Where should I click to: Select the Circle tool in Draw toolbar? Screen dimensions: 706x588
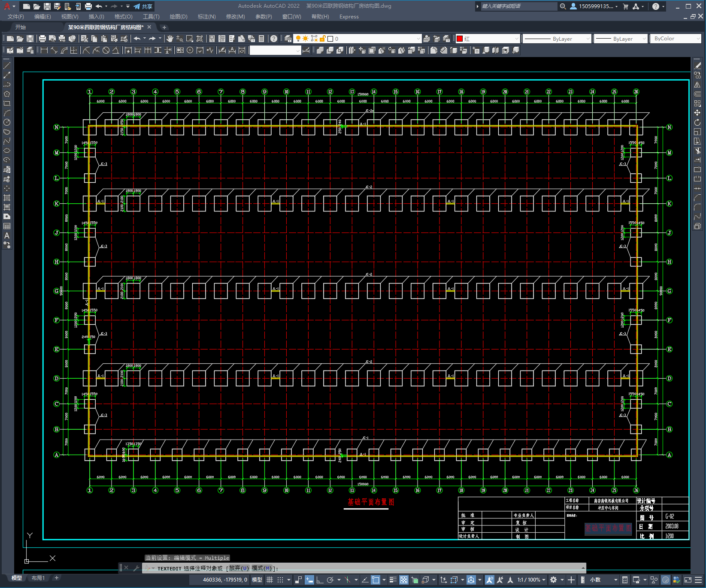coord(7,122)
